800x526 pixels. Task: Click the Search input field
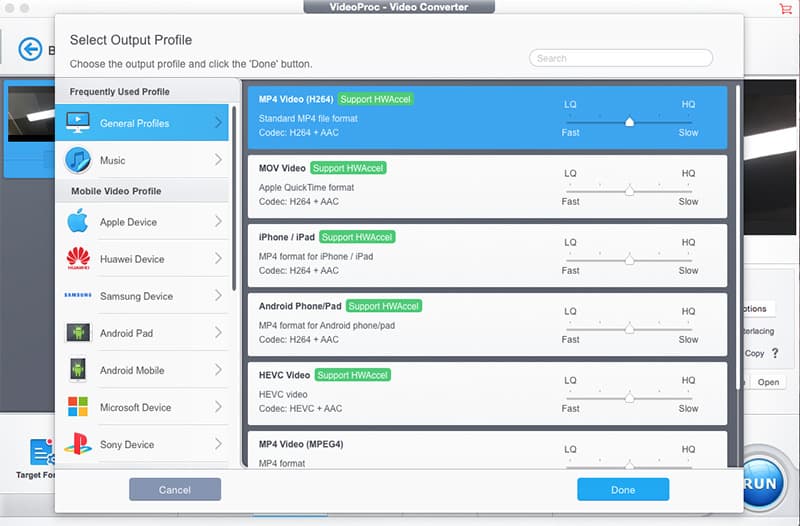pyautogui.click(x=621, y=58)
